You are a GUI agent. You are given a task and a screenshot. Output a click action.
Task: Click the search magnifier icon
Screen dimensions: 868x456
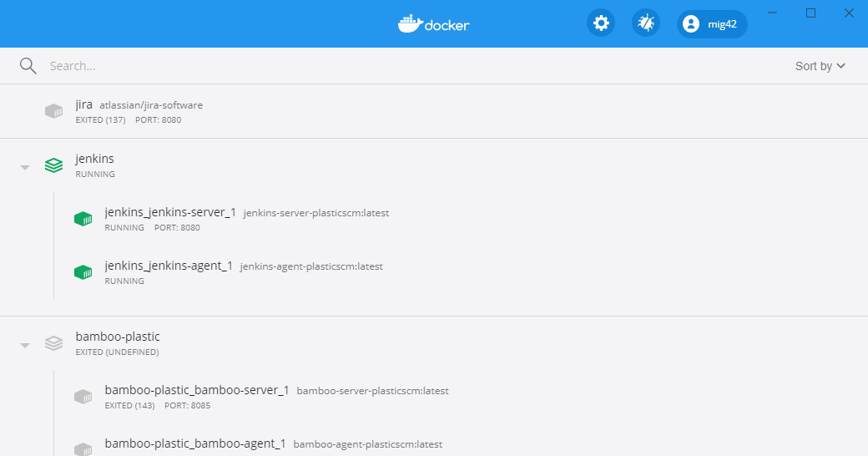(x=28, y=66)
